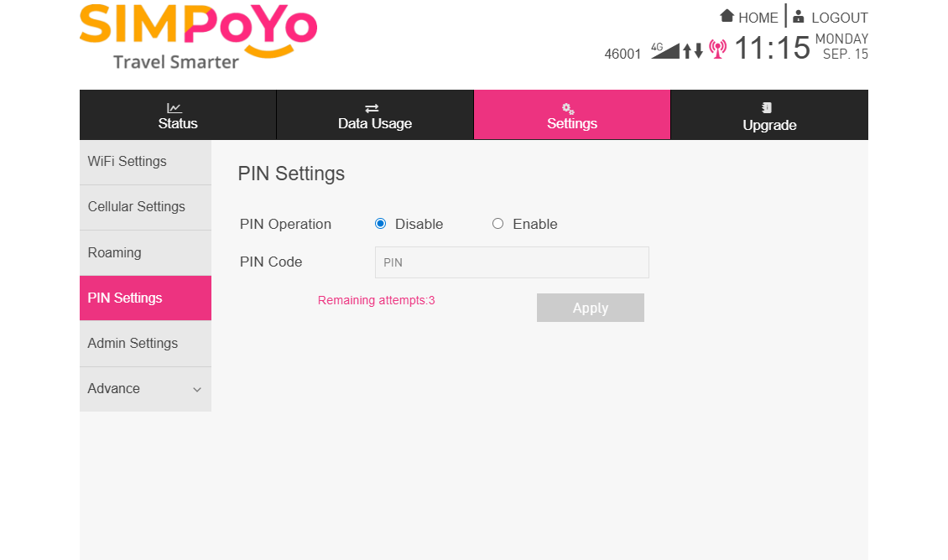Click the LOGOUT link

(839, 18)
